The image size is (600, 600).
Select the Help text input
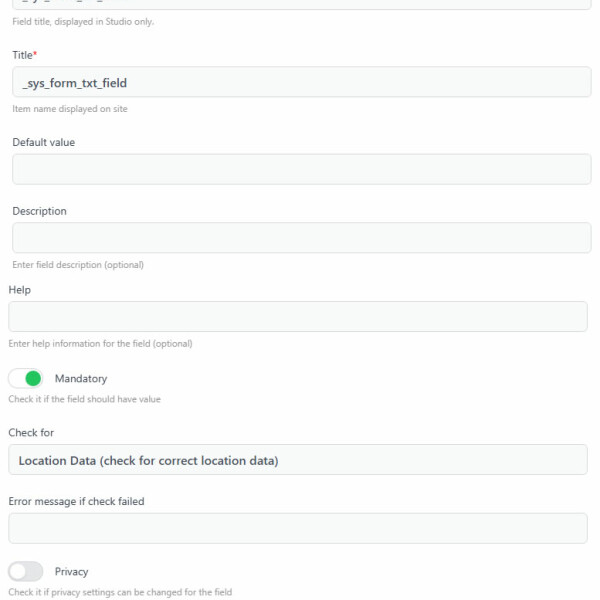click(x=298, y=316)
